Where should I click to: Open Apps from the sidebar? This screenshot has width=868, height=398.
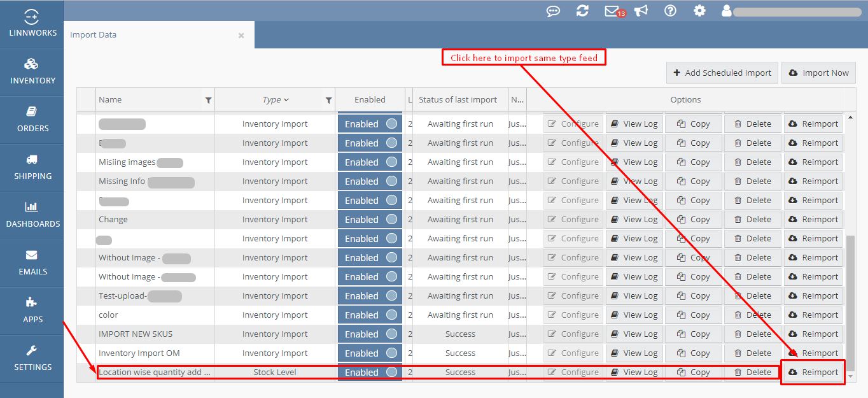[x=32, y=311]
